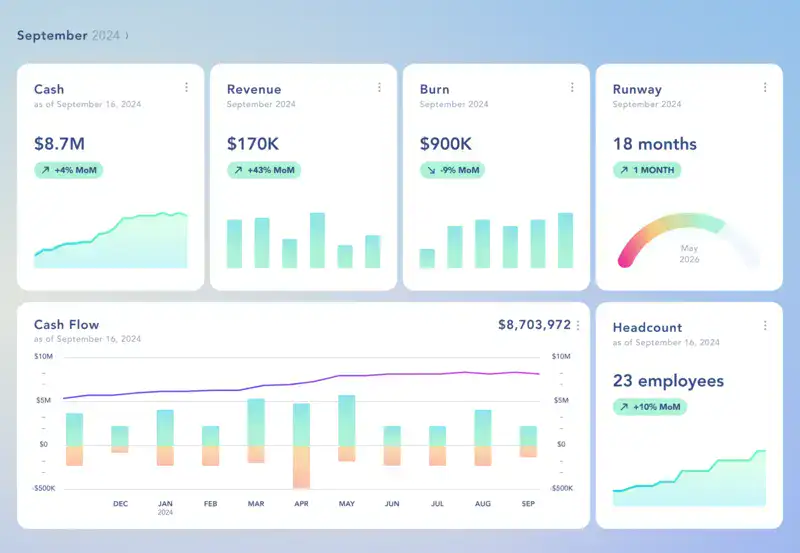Image resolution: width=800 pixels, height=553 pixels.
Task: Select the MAY bar in Cash Flow chart
Action: pyautogui.click(x=347, y=428)
